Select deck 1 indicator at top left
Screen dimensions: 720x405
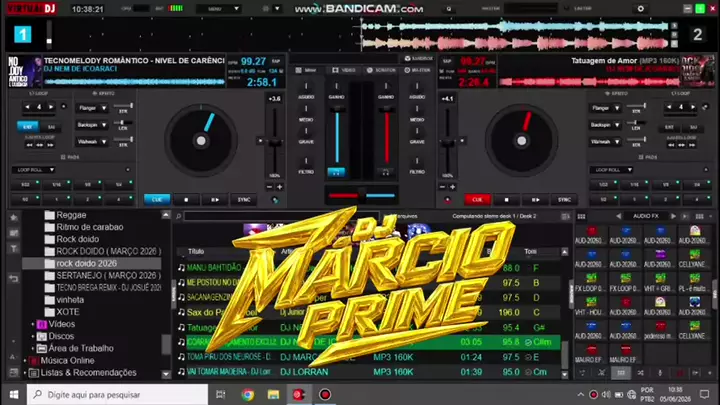(22, 34)
